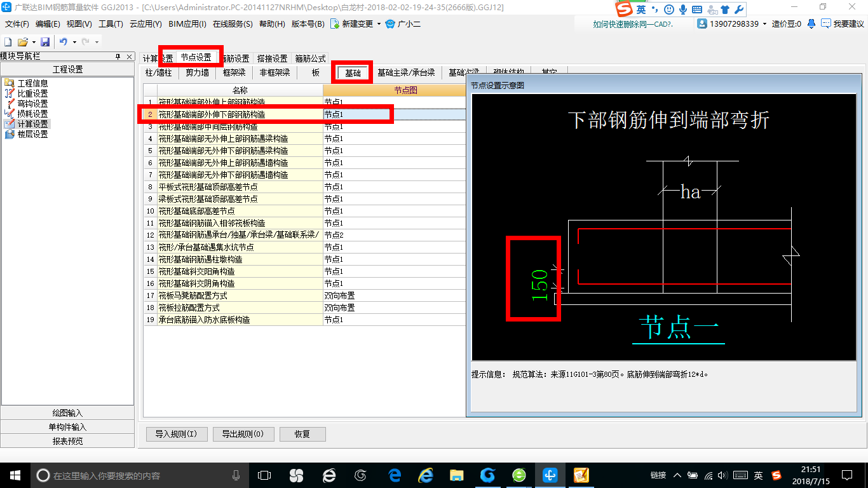
Task: Switch to the 搭接设置 tab
Action: [x=272, y=58]
